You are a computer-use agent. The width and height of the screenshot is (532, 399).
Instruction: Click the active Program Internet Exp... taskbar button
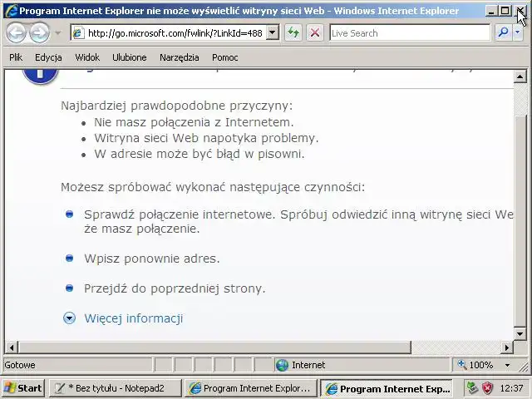[387, 388]
